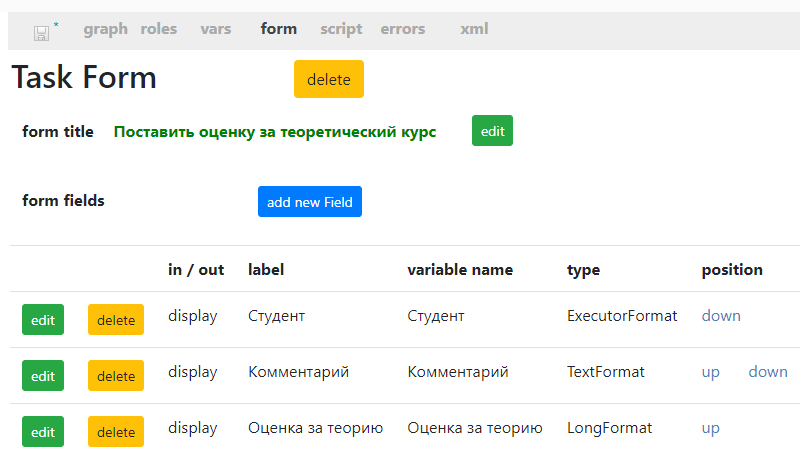Open the roles tab

159,29
